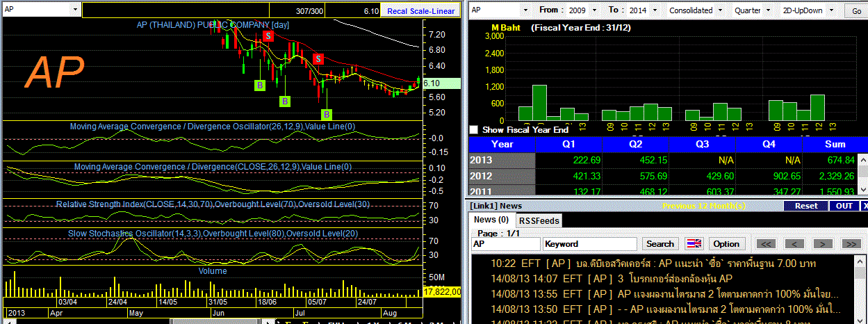Toggle the Show Fiscal Year End checkbox

point(474,130)
